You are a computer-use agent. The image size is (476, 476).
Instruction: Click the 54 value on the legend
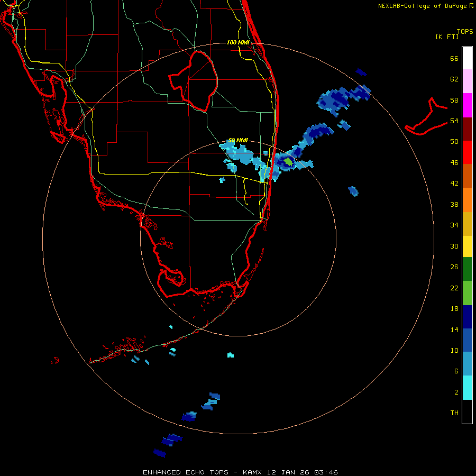click(454, 121)
